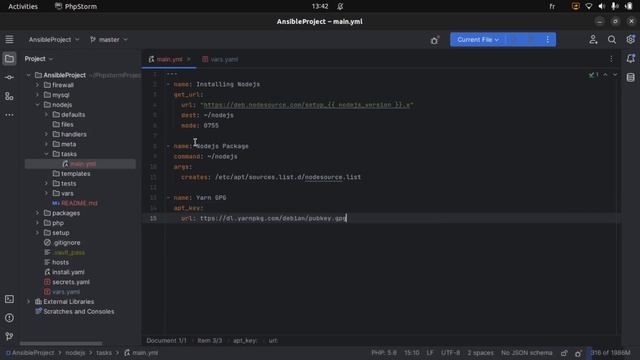Go to the next highlighted problem
The width and height of the screenshot is (640, 360).
point(615,75)
